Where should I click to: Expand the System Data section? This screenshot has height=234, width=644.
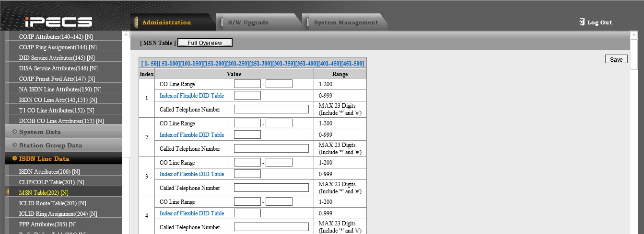pos(40,132)
